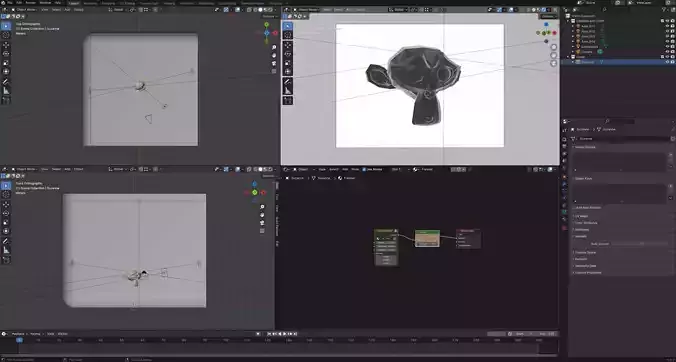Open the Modifiers wrench properties tab
Screen dimensions: 676x362
(564, 184)
